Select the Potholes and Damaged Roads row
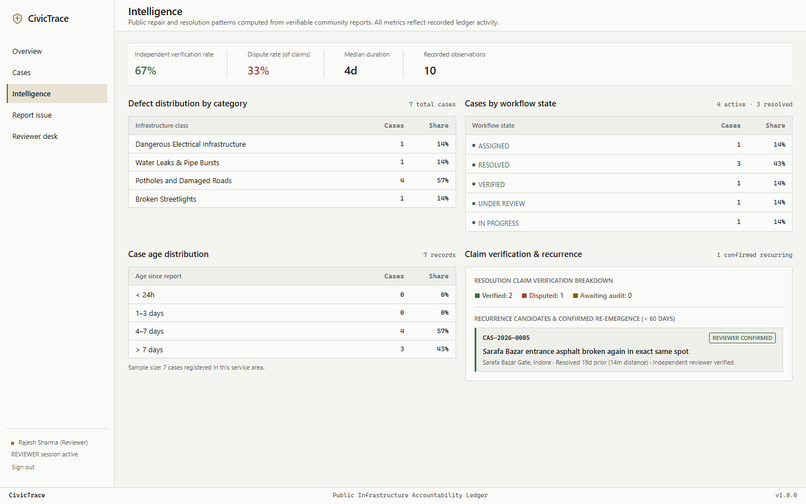 pos(291,181)
